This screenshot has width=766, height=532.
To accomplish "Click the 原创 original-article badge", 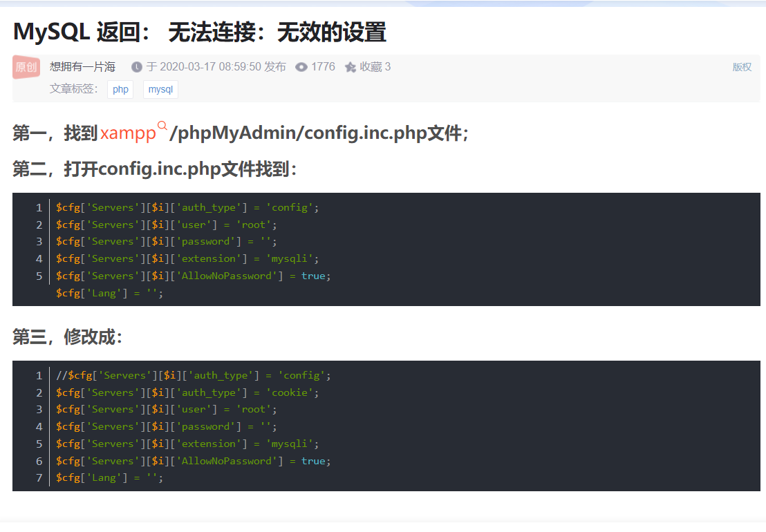I will [26, 67].
